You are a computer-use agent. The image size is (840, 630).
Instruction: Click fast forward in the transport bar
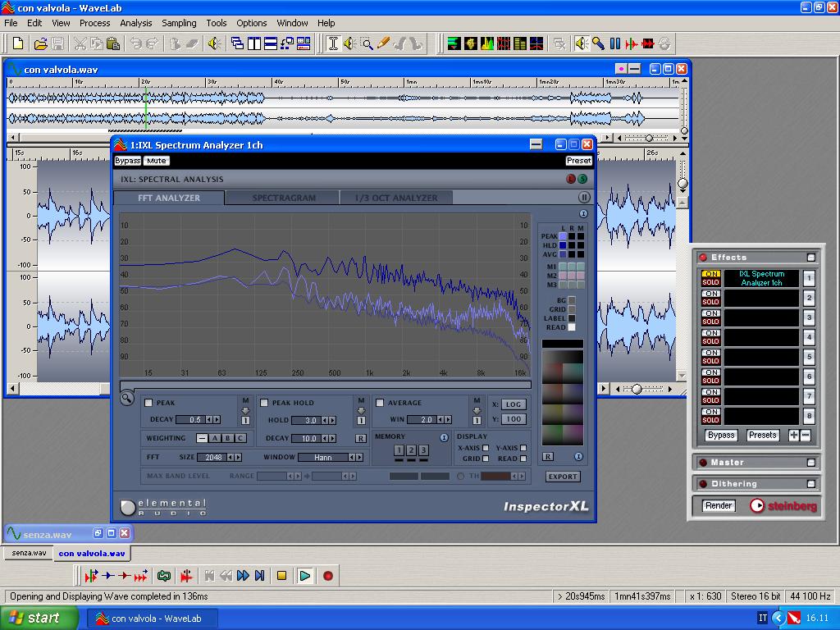tap(243, 576)
